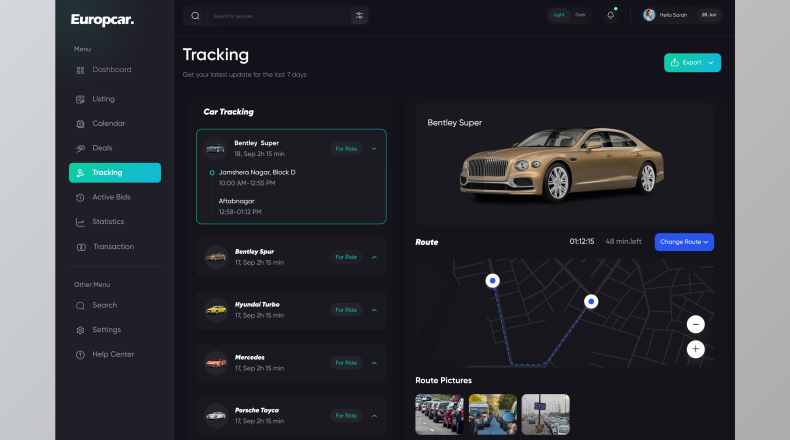This screenshot has width=790, height=440.
Task: Toggle For Ride status on Bentley Spur
Action: [346, 257]
